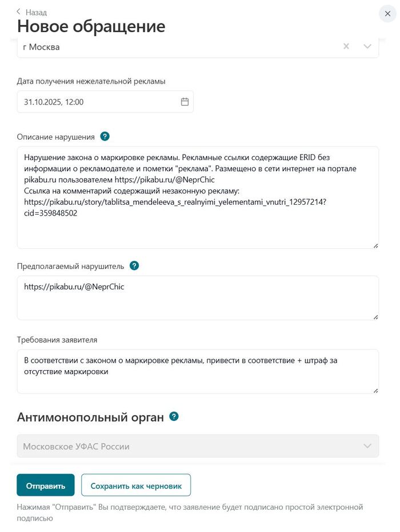Show help for Описание нарушения
The width and height of the screenshot is (400, 532).
105,137
